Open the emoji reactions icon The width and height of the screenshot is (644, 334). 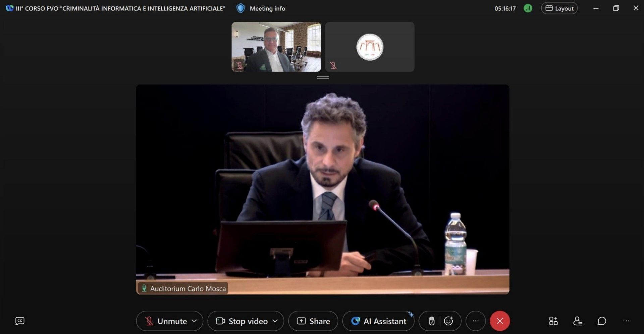point(448,321)
